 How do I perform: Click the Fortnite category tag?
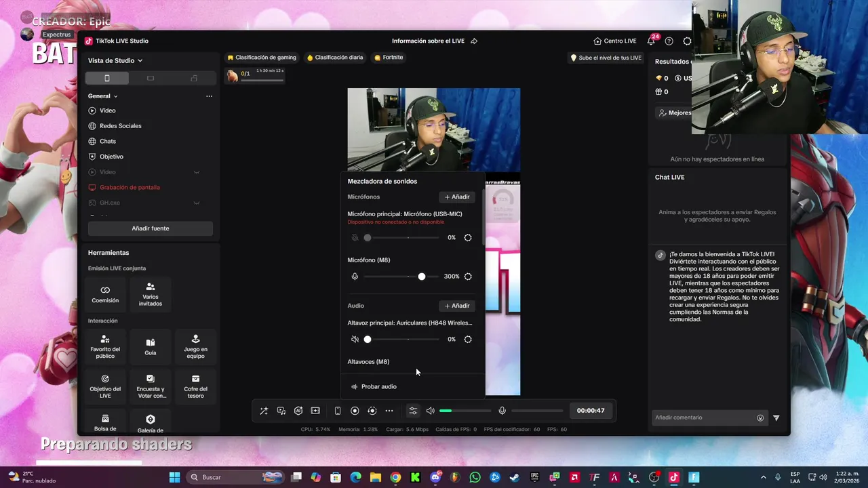click(389, 58)
